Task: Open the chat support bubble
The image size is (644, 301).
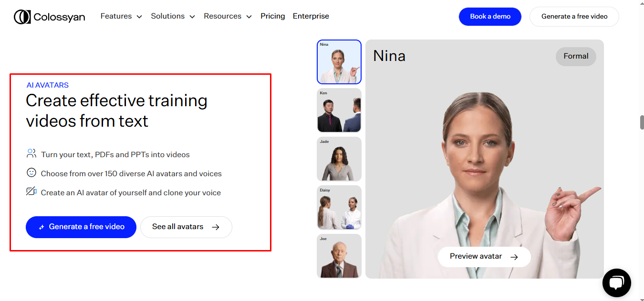Action: coord(617,283)
